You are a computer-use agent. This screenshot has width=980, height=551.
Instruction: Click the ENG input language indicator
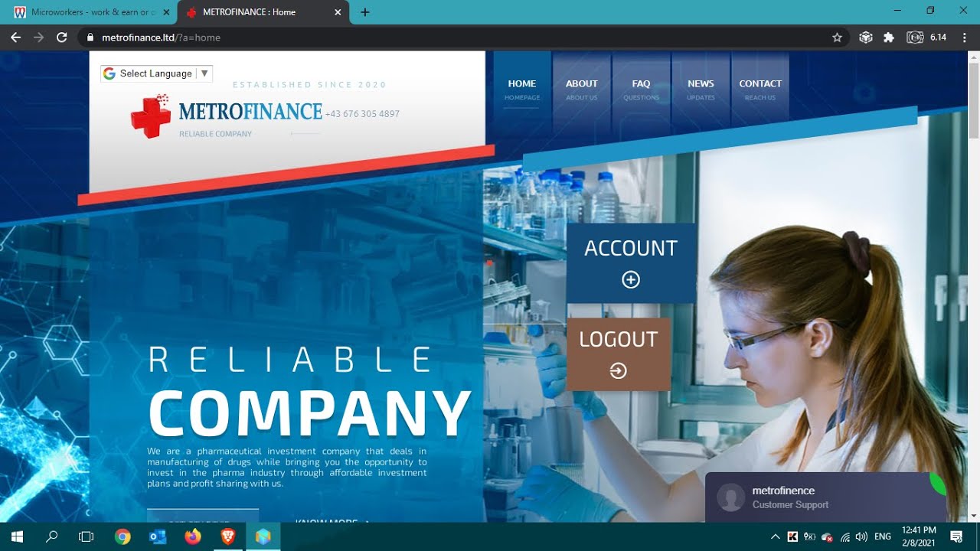coord(883,537)
